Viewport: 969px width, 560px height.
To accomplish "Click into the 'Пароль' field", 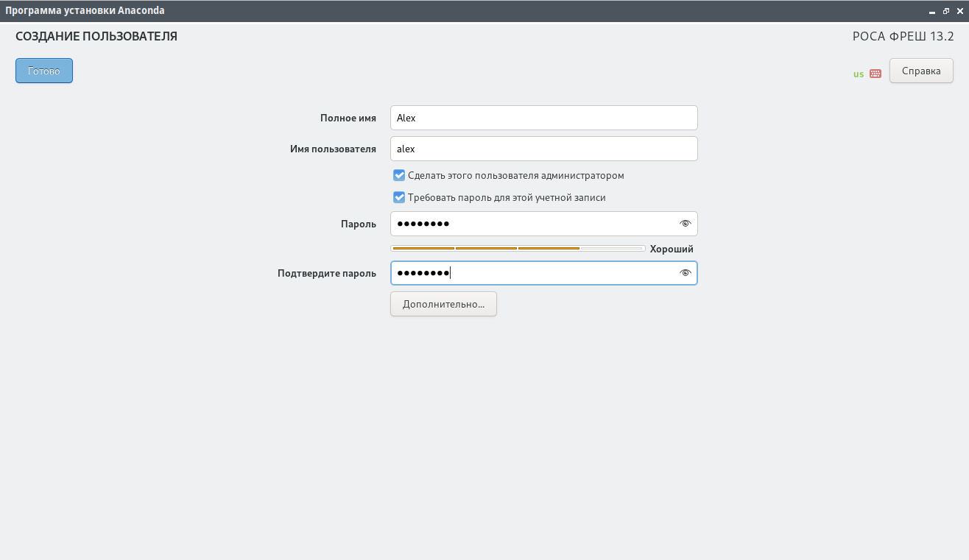I will [x=544, y=224].
